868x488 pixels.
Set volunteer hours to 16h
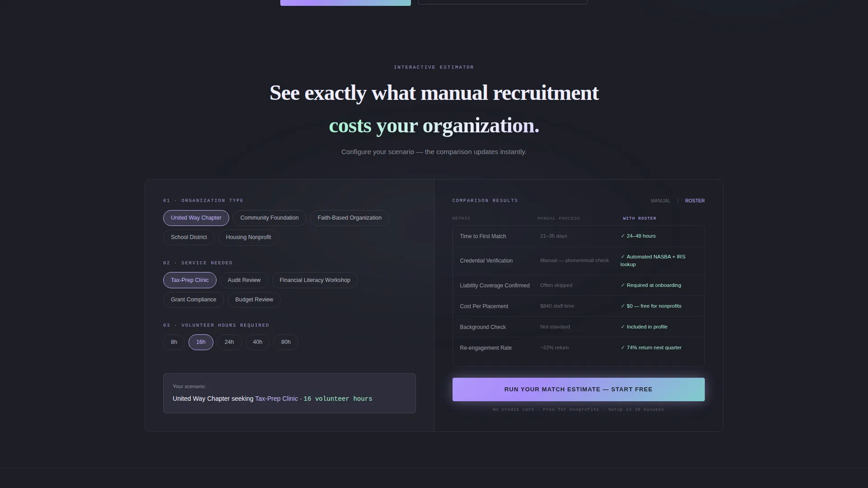tap(201, 342)
